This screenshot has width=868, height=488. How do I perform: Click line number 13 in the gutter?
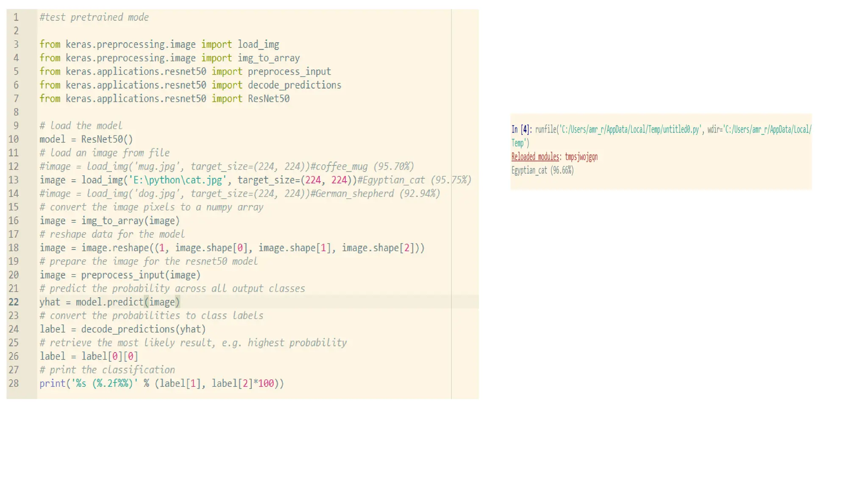coord(14,180)
